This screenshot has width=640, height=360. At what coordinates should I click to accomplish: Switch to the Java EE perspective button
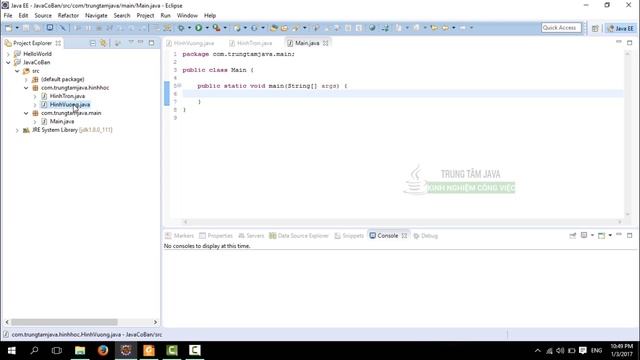(620, 28)
